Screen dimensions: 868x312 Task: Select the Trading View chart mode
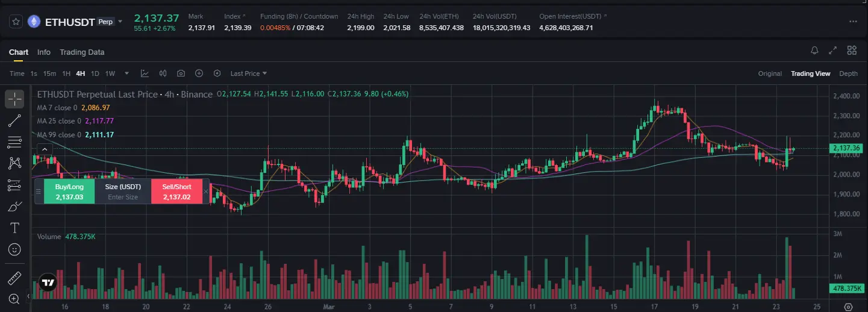click(x=810, y=73)
